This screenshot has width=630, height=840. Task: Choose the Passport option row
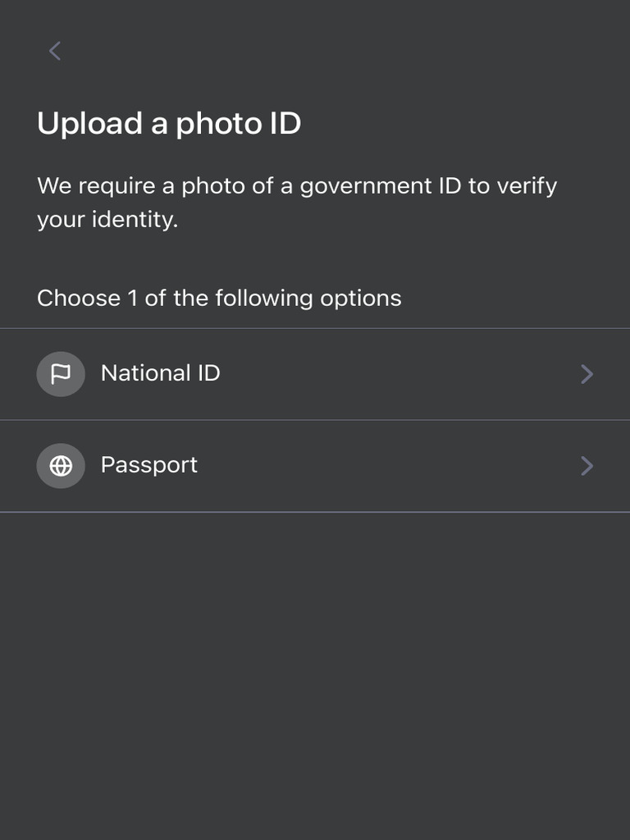(315, 466)
